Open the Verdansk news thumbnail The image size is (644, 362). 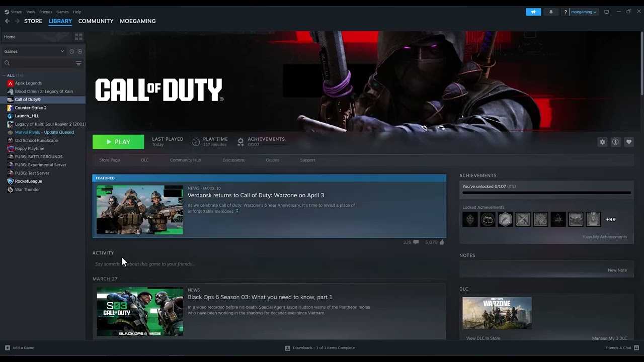click(140, 210)
